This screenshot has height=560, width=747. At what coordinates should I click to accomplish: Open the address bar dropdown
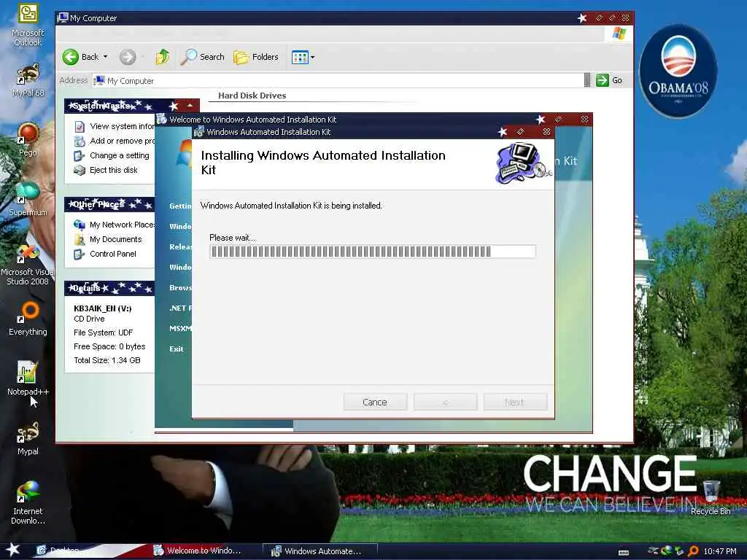[x=587, y=80]
